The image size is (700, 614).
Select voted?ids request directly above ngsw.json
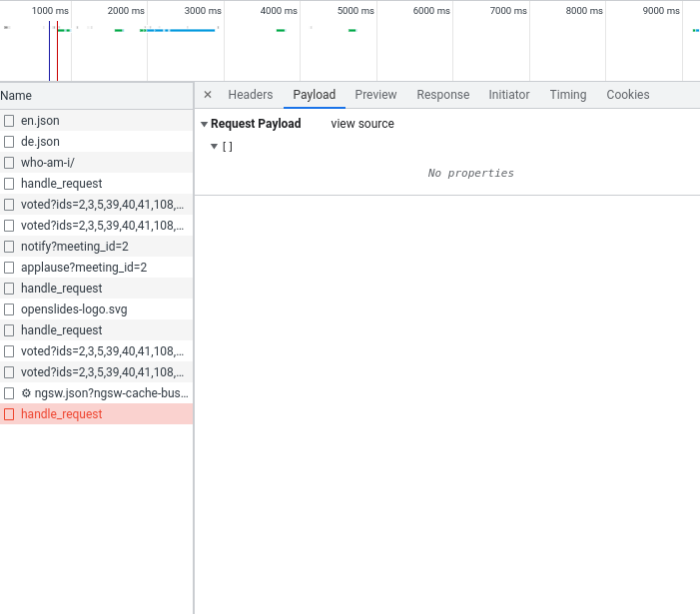97,372
